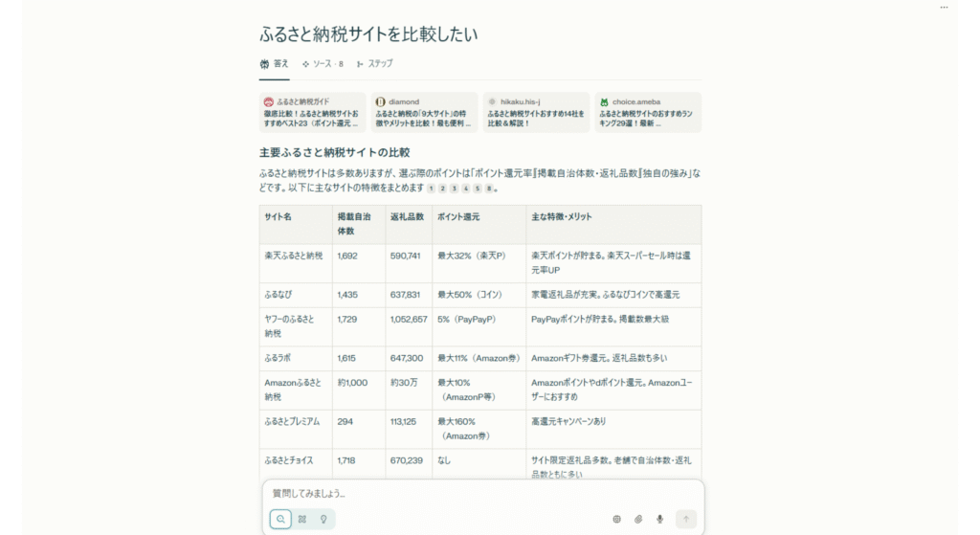Open citation number 3
This screenshot has width=980, height=535.
click(455, 189)
